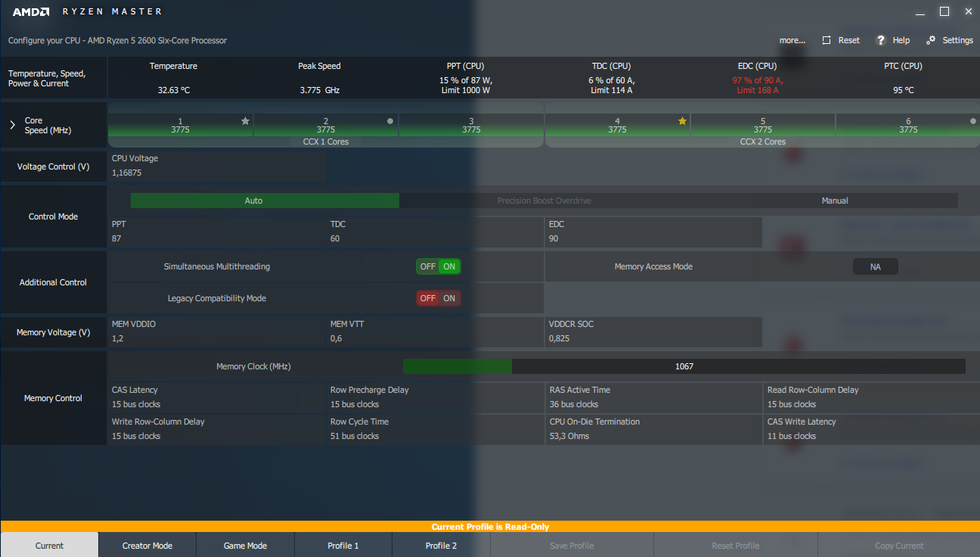Click the Temperature reading 32.63 °C
Screen dimensions: 980x557
click(x=174, y=90)
